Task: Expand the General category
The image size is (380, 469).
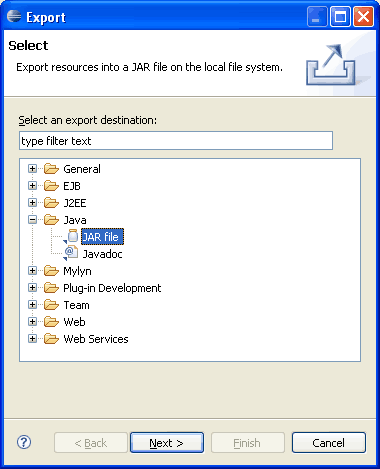Action: [x=32, y=169]
